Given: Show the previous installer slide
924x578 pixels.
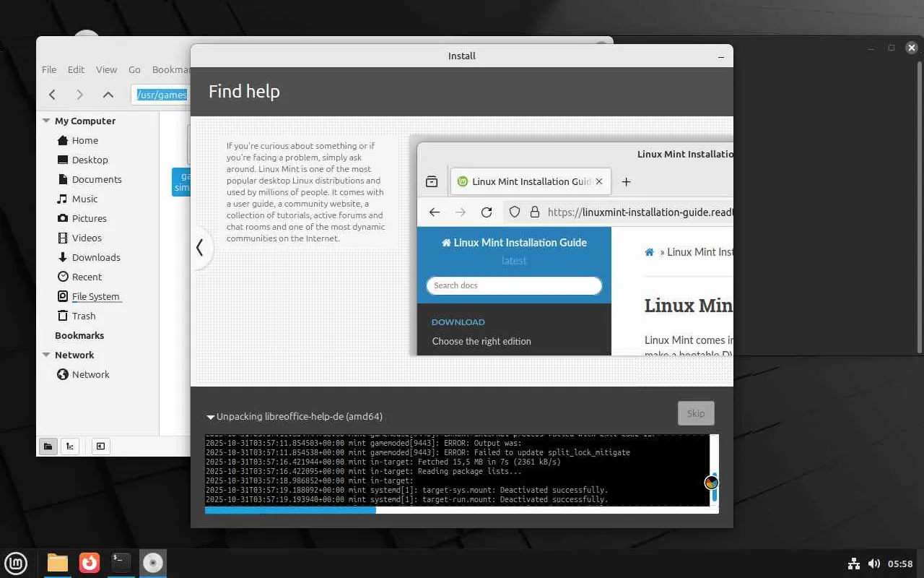Looking at the screenshot, I should (x=200, y=248).
